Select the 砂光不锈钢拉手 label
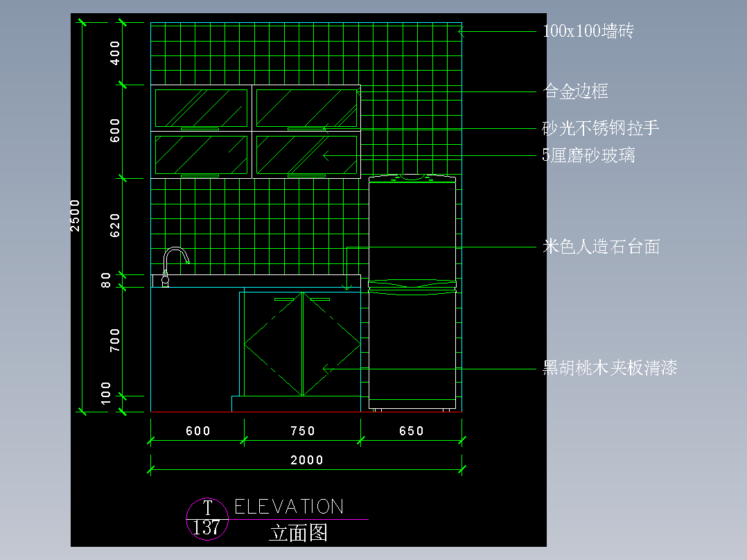 coord(600,128)
